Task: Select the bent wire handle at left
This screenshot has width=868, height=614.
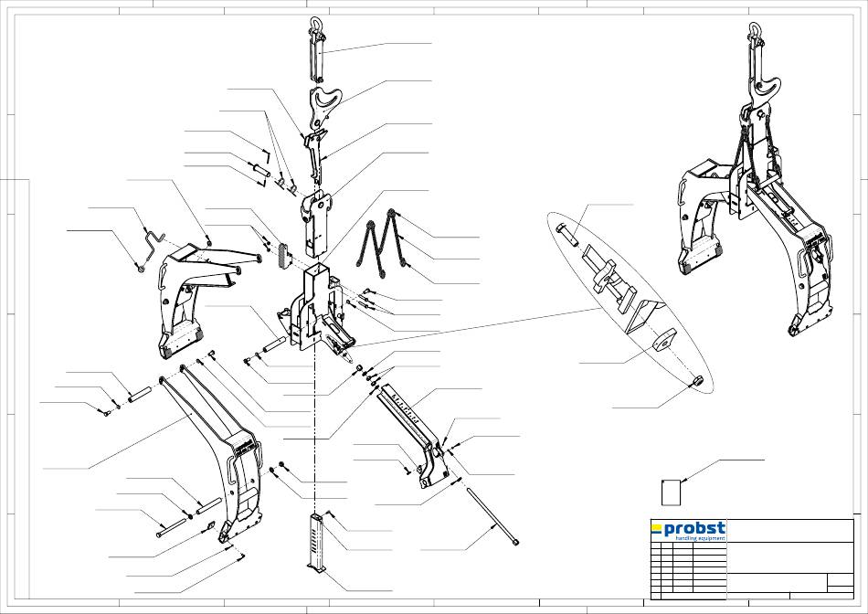Action: point(150,243)
